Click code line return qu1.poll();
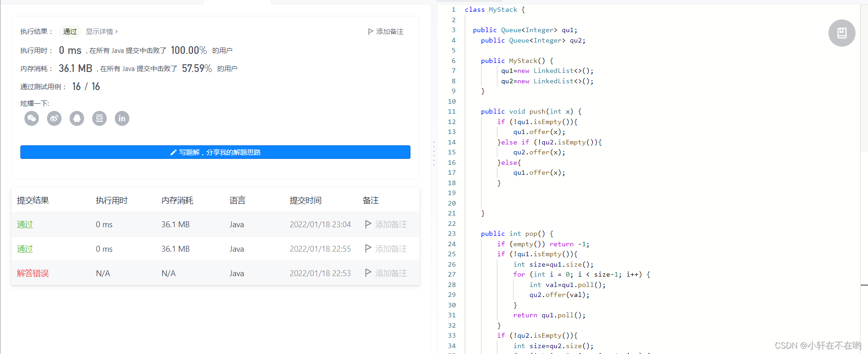The image size is (868, 354). click(549, 315)
